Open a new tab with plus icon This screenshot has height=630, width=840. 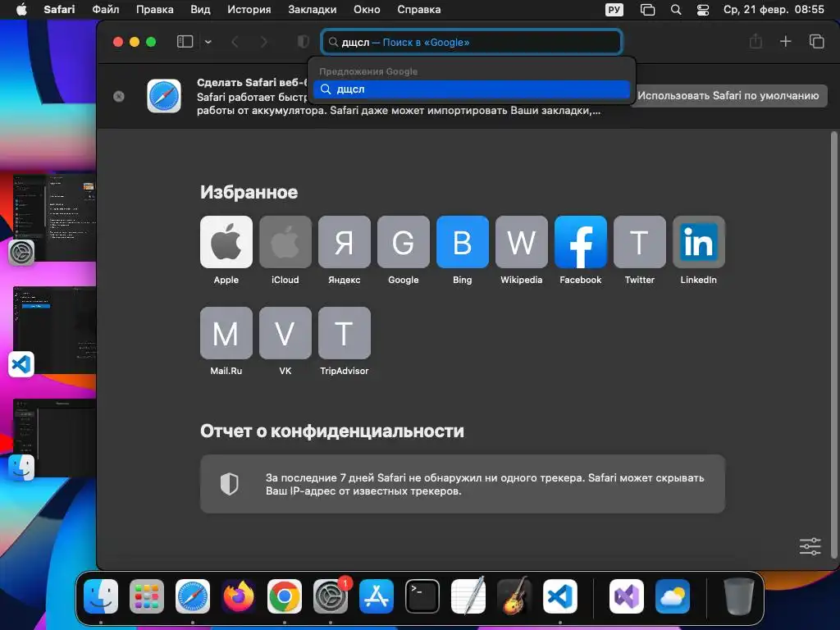click(785, 41)
